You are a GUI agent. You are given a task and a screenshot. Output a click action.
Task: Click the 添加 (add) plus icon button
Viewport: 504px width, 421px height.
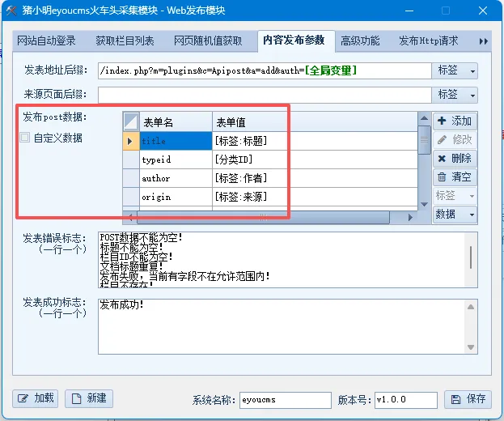tap(455, 121)
